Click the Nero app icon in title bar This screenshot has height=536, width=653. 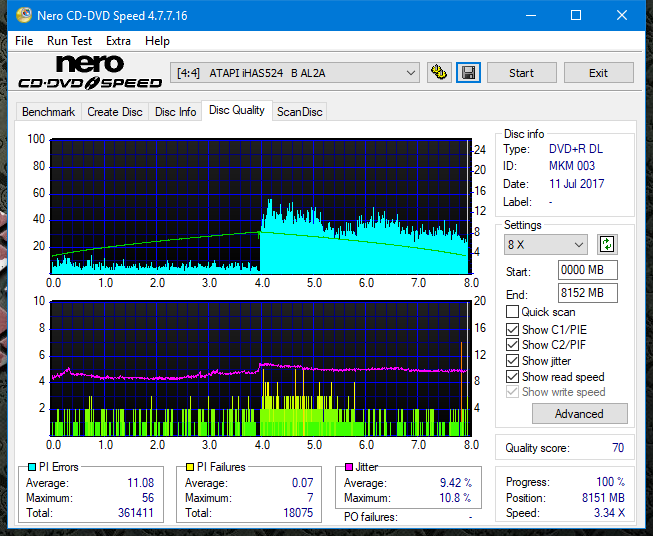[24, 15]
